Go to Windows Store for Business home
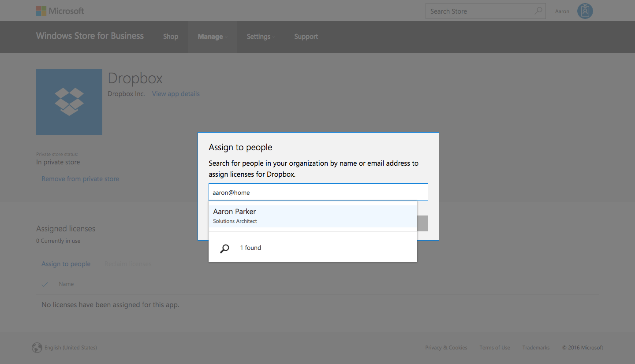 pyautogui.click(x=90, y=36)
